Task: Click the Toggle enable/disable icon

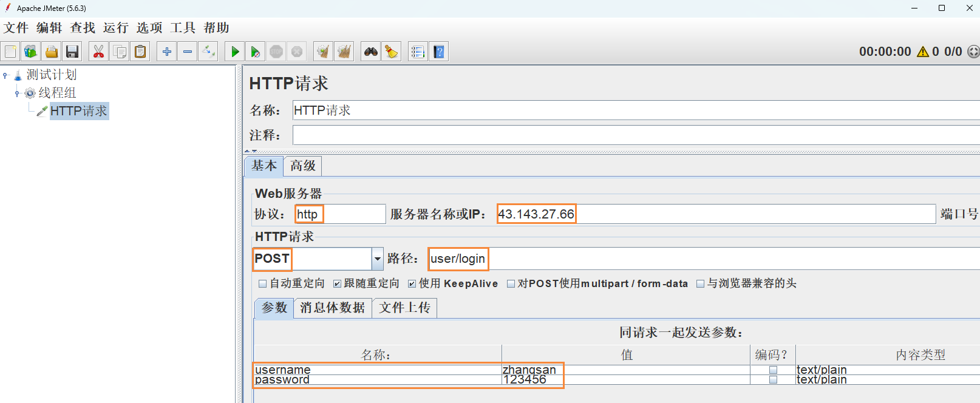Action: pyautogui.click(x=208, y=52)
